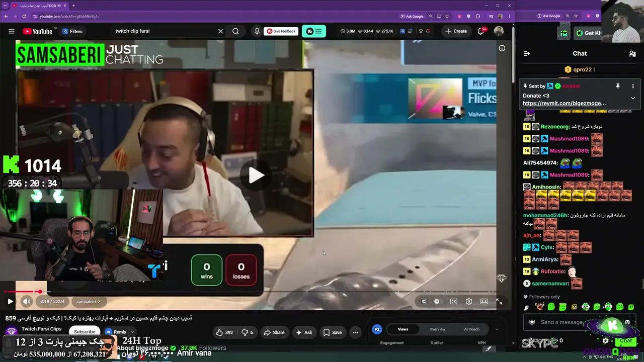The image size is (644, 362).
Task: Click Ask Google in the address bar
Action: 412,16
